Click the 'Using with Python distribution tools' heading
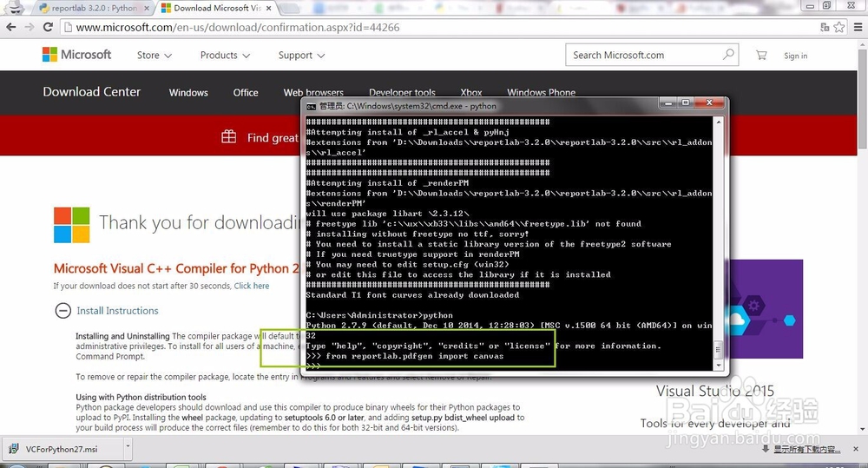This screenshot has width=868, height=468. (x=141, y=397)
